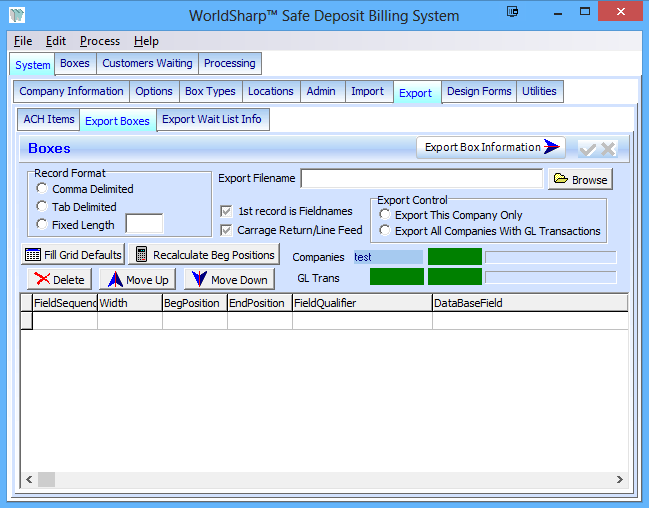This screenshot has height=508, width=649.
Task: Click the Browse folder button
Action: pyautogui.click(x=580, y=179)
